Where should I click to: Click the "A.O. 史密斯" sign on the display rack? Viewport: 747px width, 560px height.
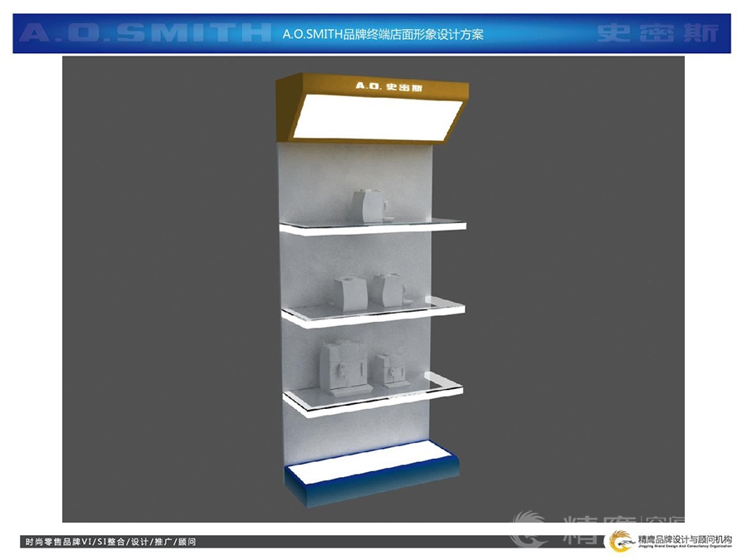pos(388,86)
